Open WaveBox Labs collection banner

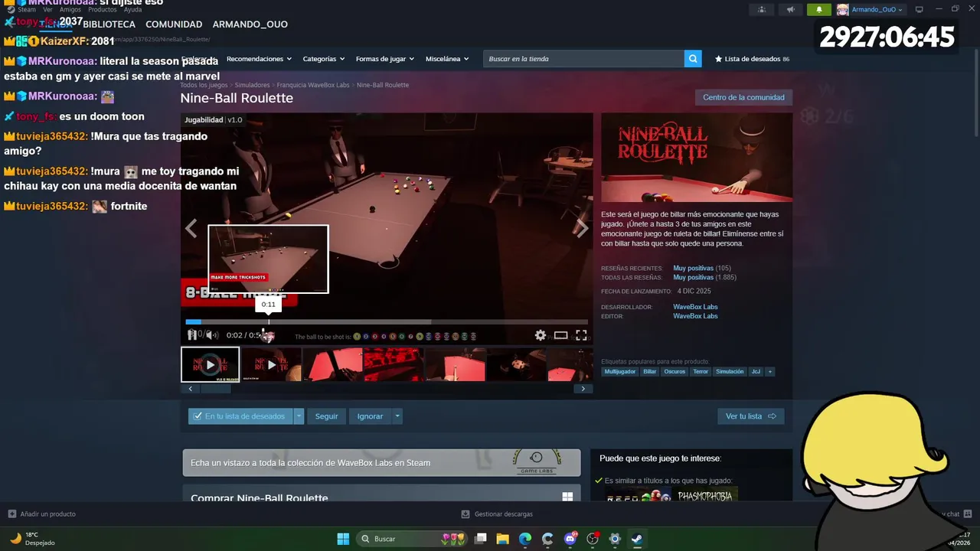[381, 462]
